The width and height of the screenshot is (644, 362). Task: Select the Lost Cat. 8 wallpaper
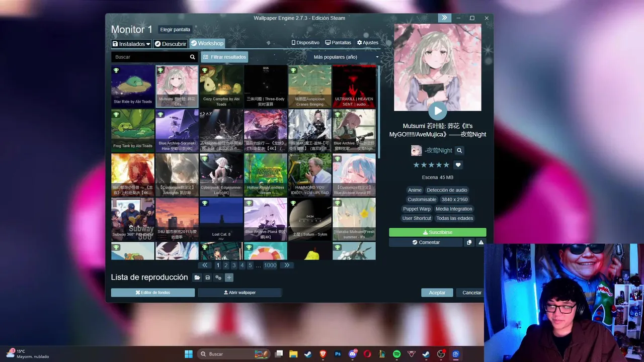[221, 219]
